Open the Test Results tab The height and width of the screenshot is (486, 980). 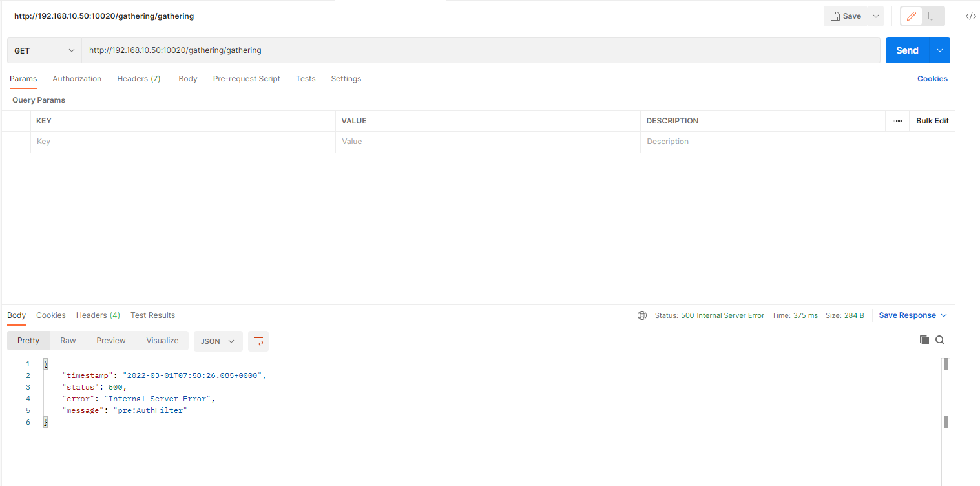pos(153,315)
